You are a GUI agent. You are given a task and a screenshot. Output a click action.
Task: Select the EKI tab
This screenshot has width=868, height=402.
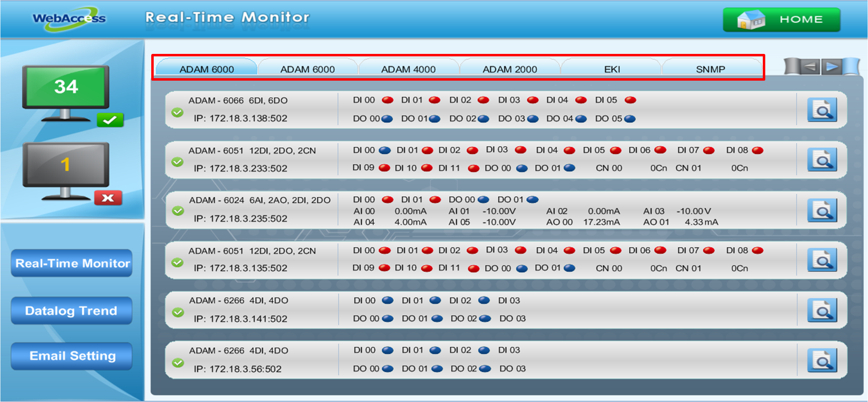pyautogui.click(x=612, y=69)
